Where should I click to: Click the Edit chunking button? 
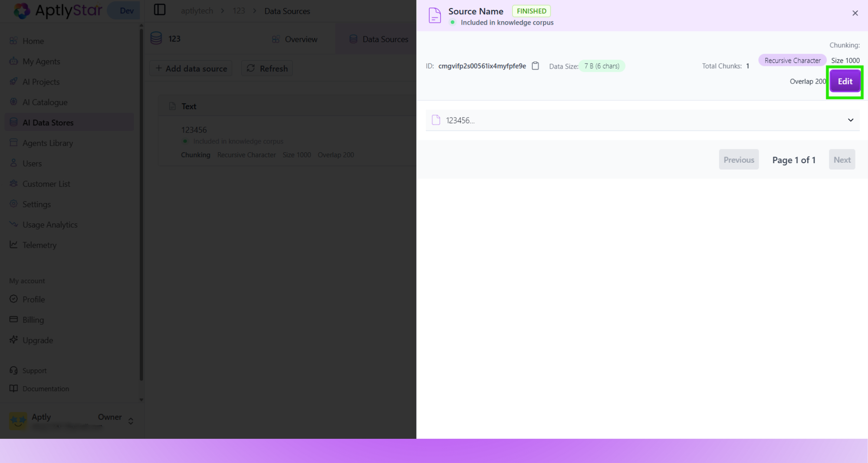(x=845, y=81)
